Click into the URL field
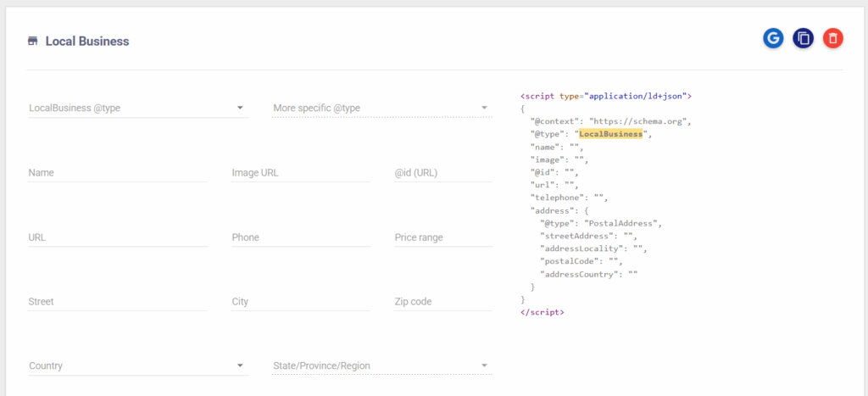This screenshot has width=868, height=396. tap(117, 237)
